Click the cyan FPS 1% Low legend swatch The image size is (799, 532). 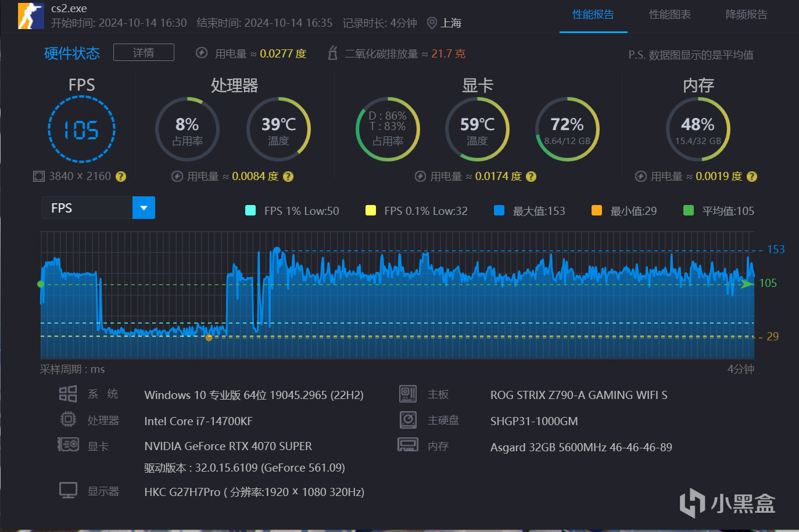click(x=250, y=210)
